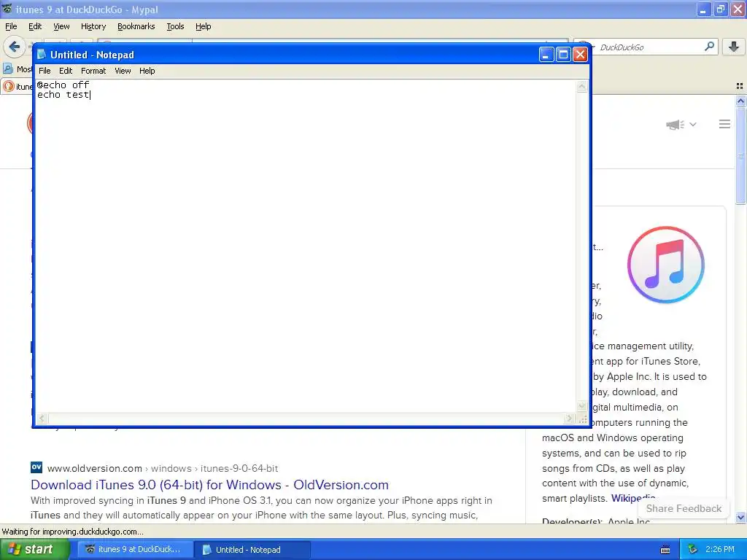Click the Mypal raccoon icon in title bar
This screenshot has width=747, height=560.
click(7, 9)
